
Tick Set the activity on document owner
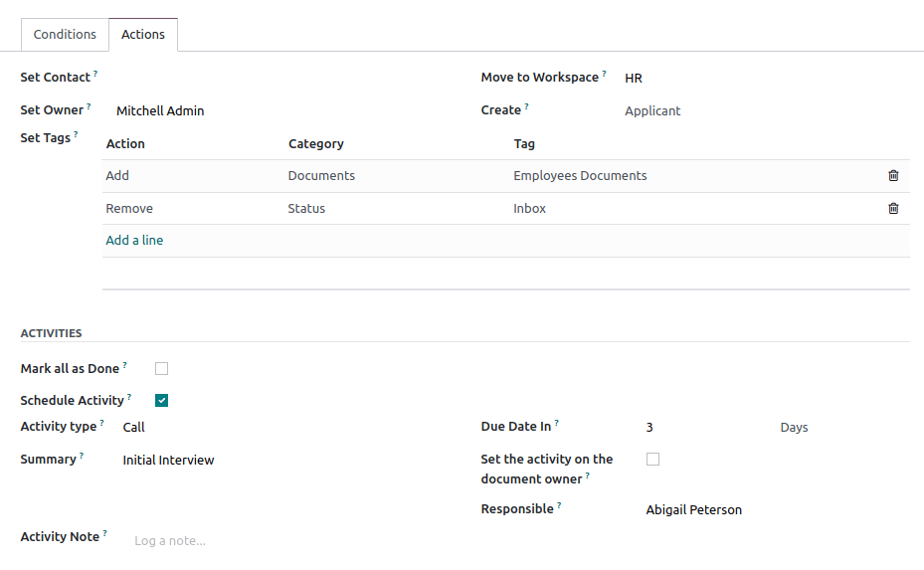tap(652, 460)
